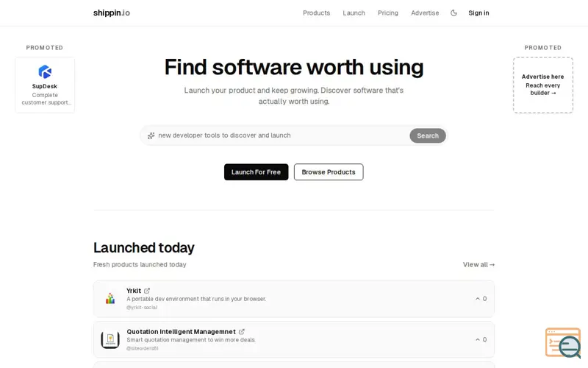This screenshot has height=368, width=588.
Task: Open Quotation Intelligent Managemnet title
Action: 181,332
